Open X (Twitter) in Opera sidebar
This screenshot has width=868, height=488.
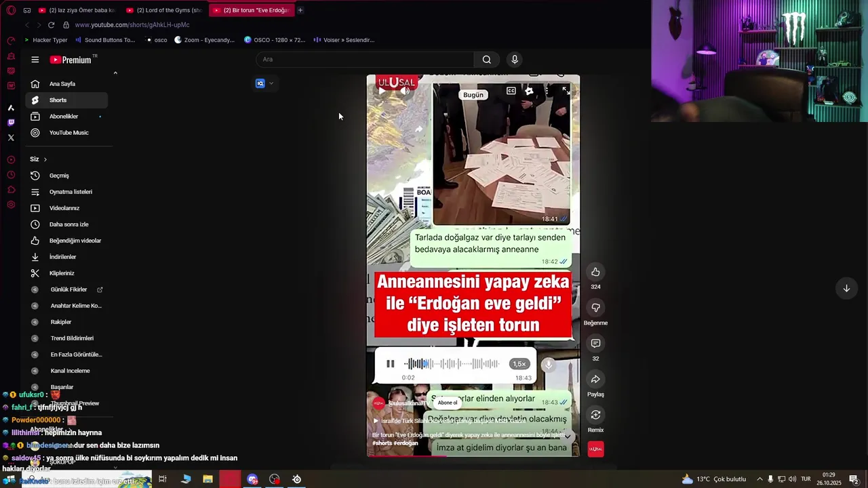pos(11,138)
